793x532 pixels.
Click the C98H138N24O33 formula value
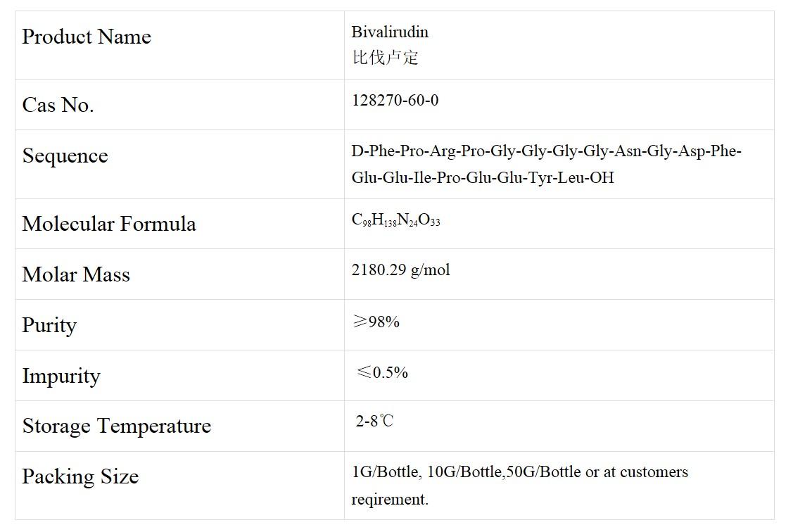click(395, 220)
